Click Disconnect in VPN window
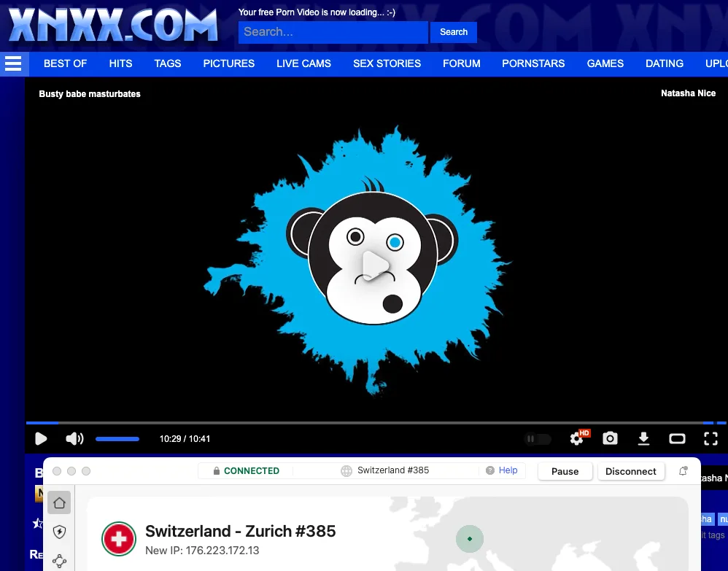Viewport: 728px width, 571px height. click(x=631, y=471)
